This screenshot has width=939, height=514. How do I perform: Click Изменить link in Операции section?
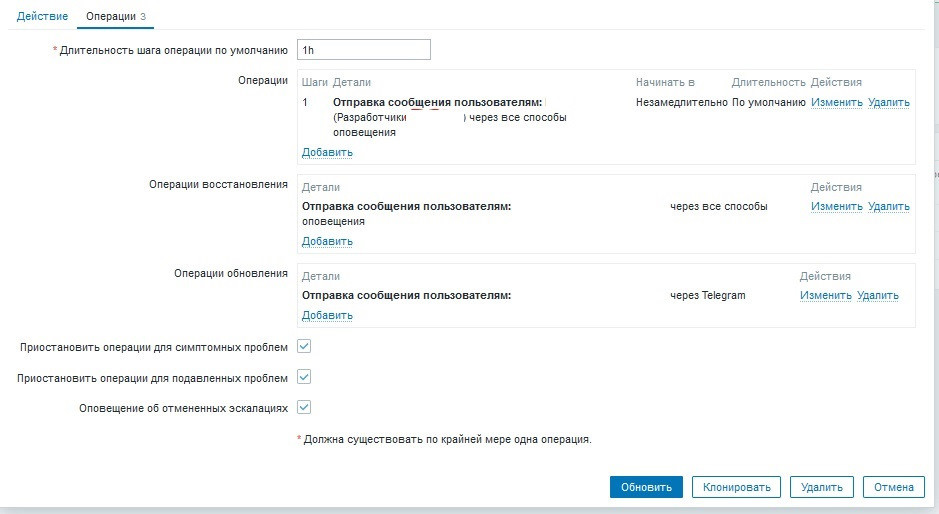click(836, 102)
